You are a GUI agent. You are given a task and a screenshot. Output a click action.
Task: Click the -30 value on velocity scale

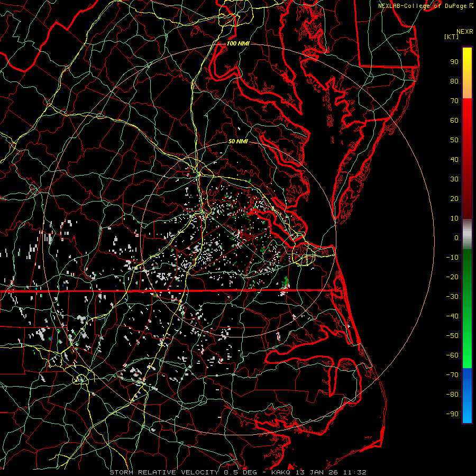[x=452, y=297]
